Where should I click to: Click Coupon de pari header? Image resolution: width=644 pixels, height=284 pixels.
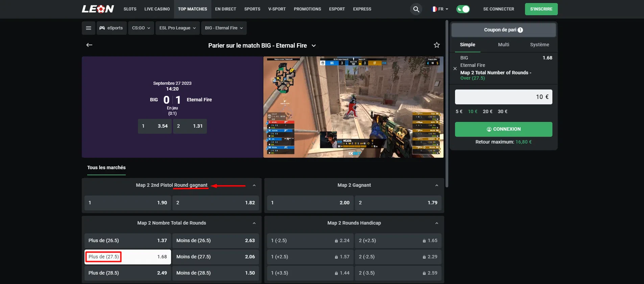(503, 30)
